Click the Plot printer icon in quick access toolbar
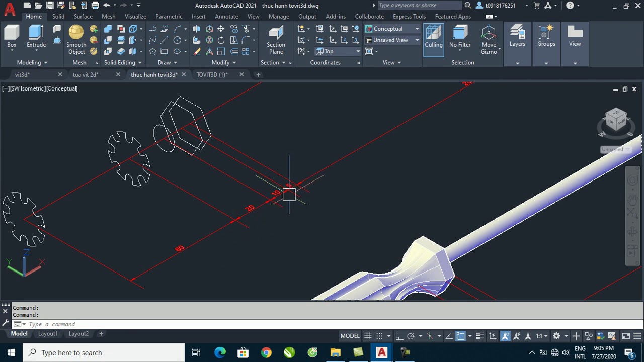Viewport: 644px width, 362px height. click(95, 6)
